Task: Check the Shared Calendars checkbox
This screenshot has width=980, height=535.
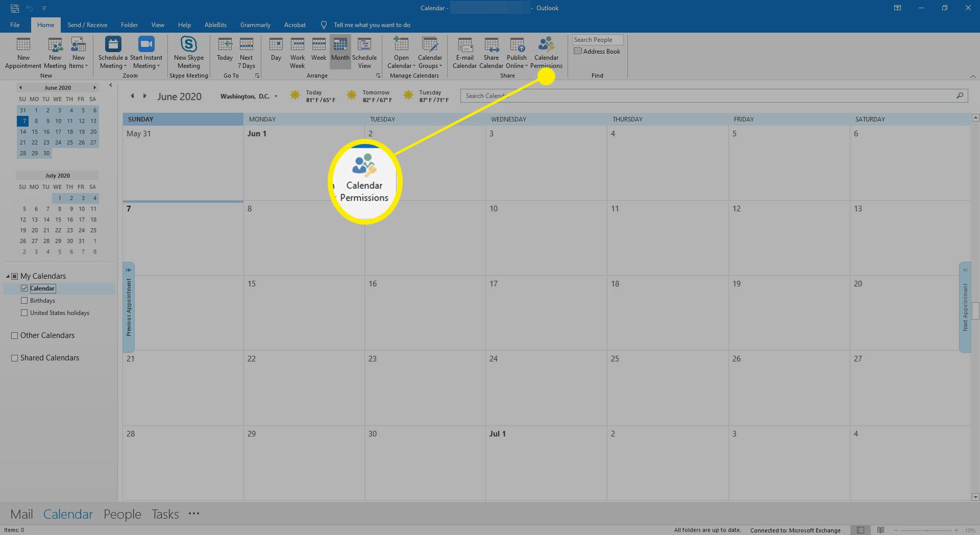Action: (x=15, y=358)
